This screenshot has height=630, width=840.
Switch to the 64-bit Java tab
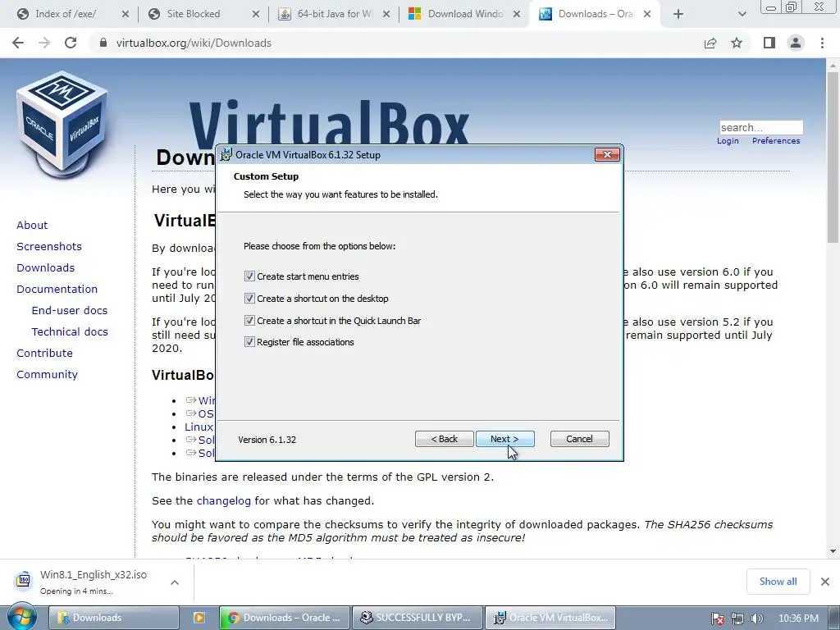(x=335, y=14)
